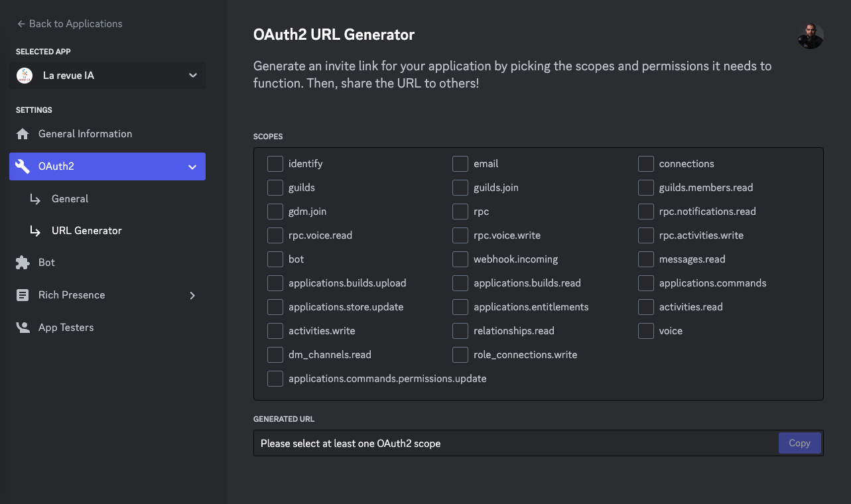
Task: Click the Copy button
Action: coord(799,442)
